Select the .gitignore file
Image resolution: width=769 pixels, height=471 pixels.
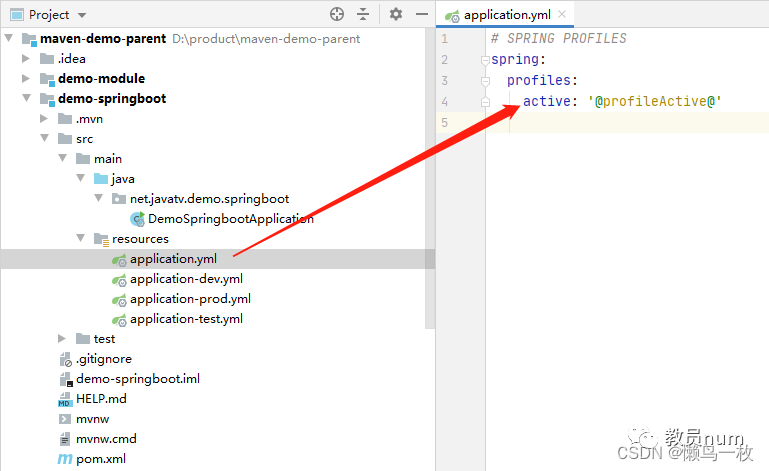tap(103, 359)
